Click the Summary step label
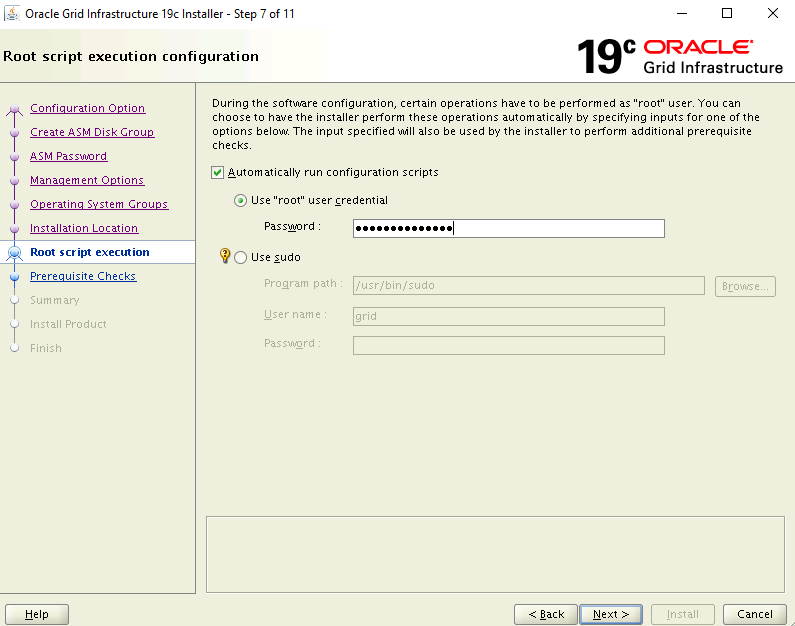This screenshot has width=795, height=626. (x=55, y=300)
